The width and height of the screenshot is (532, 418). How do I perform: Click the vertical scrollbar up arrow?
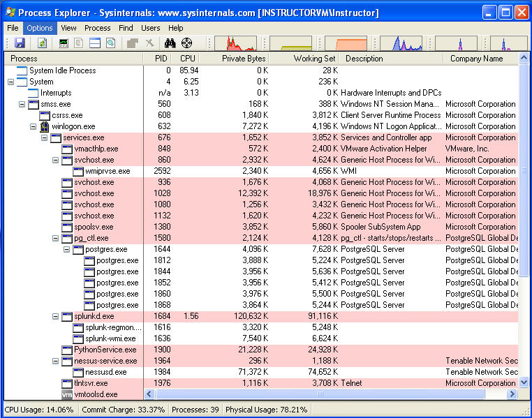[x=524, y=58]
